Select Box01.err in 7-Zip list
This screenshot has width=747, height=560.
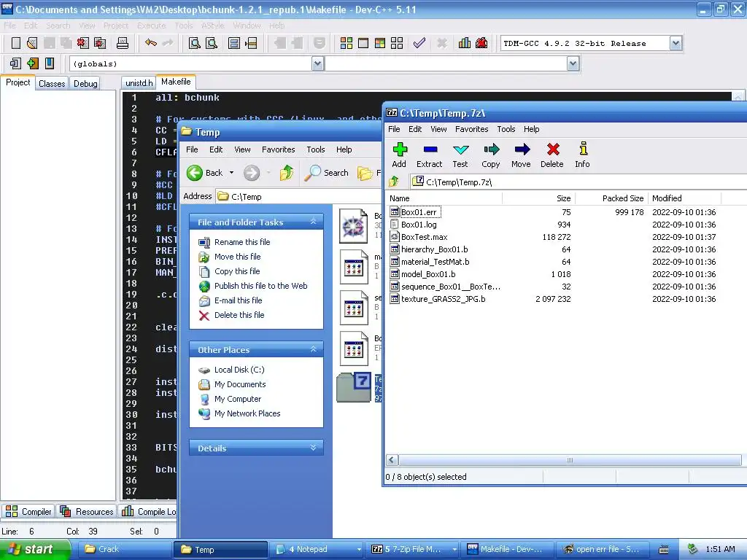coord(419,212)
